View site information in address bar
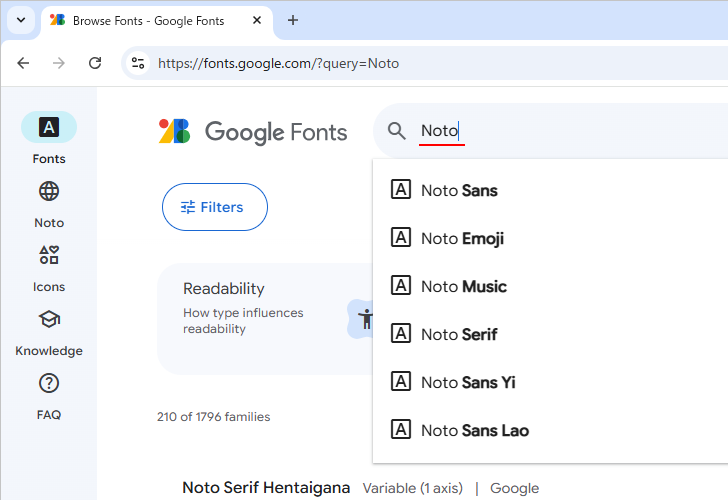This screenshot has width=728, height=500. click(139, 63)
